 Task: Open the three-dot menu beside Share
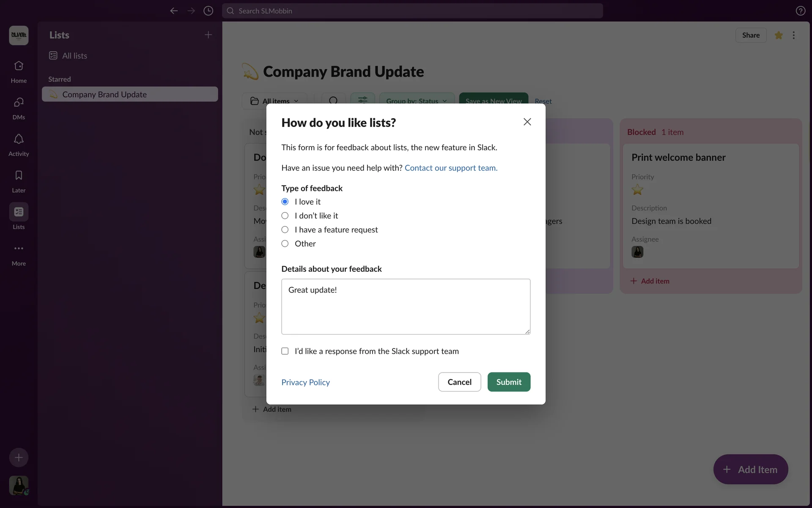(793, 36)
